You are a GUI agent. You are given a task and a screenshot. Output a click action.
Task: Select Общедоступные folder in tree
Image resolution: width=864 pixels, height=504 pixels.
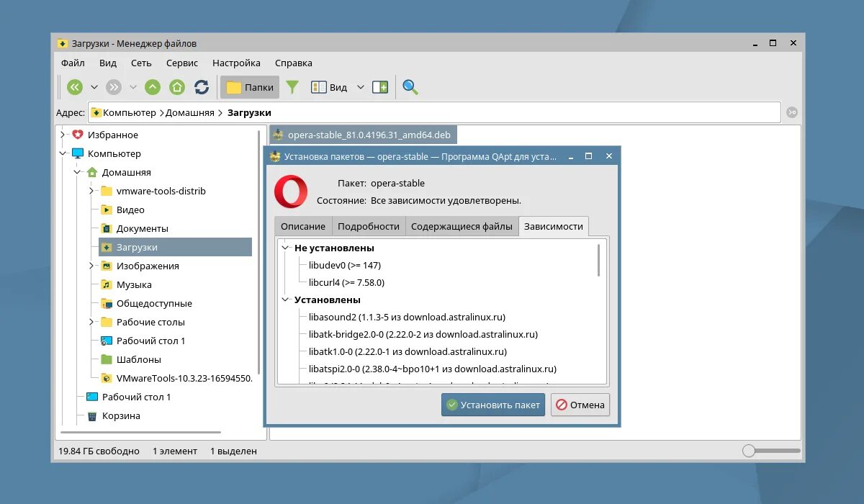154,303
